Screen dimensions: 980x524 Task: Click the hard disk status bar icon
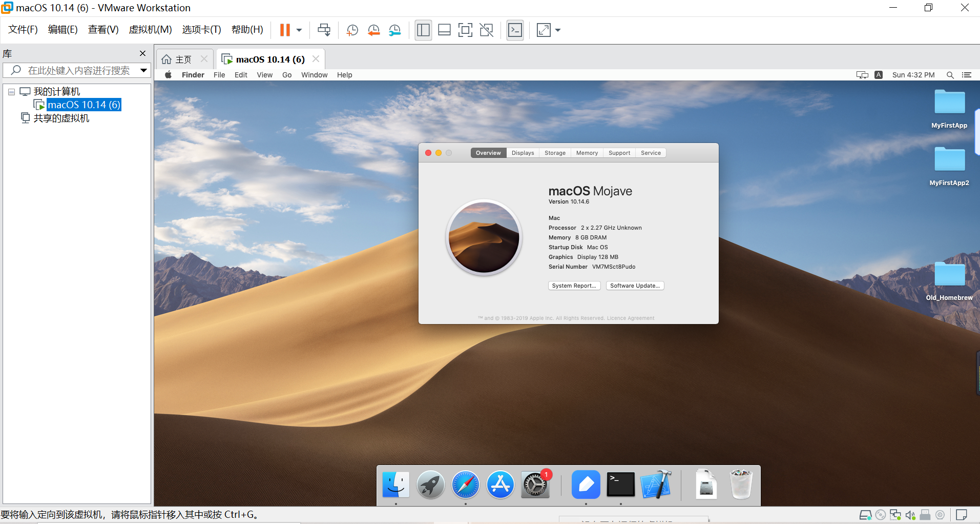tap(866, 515)
